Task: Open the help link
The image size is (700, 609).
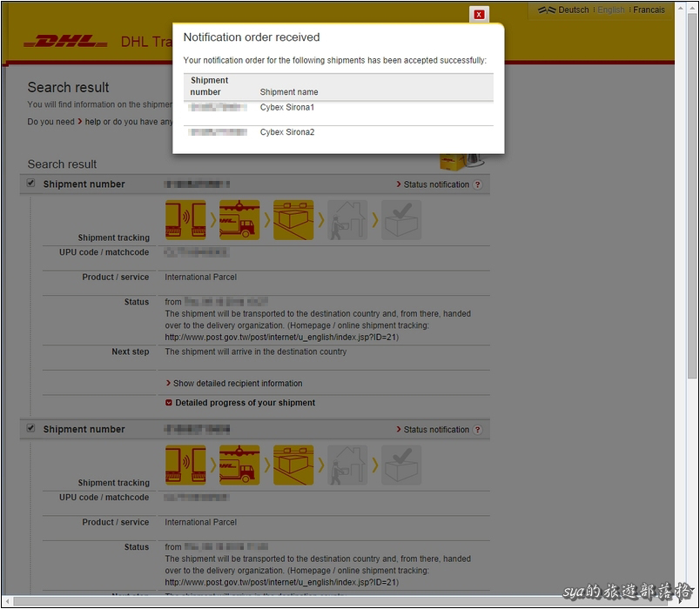Action: (x=92, y=121)
